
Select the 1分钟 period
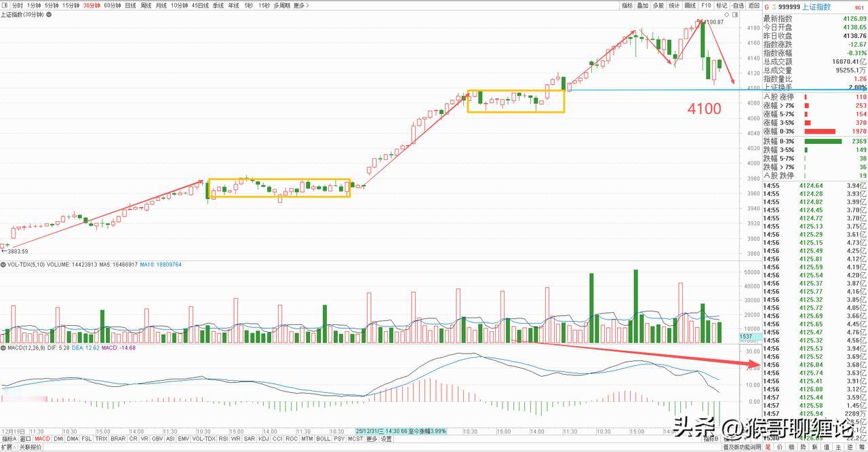(x=34, y=5)
